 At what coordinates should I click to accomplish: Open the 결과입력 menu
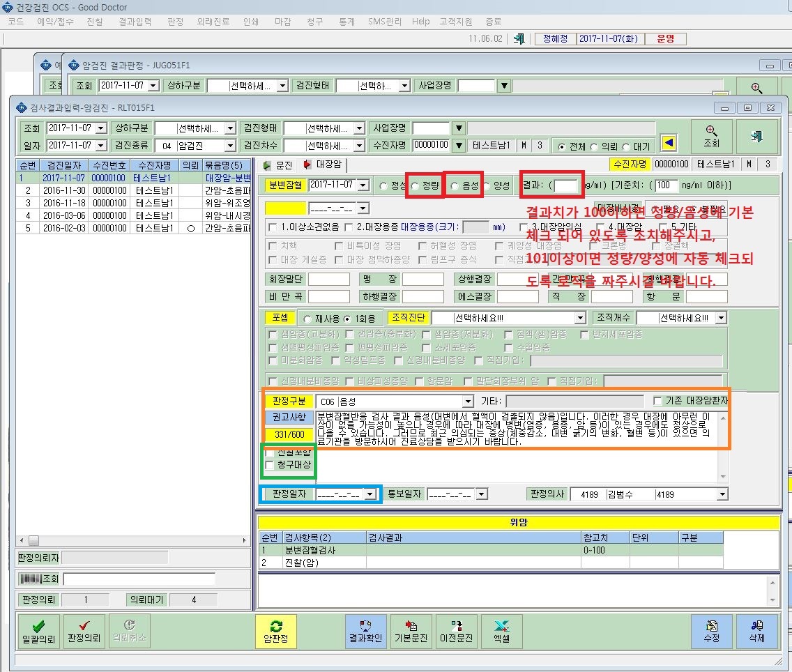135,21
